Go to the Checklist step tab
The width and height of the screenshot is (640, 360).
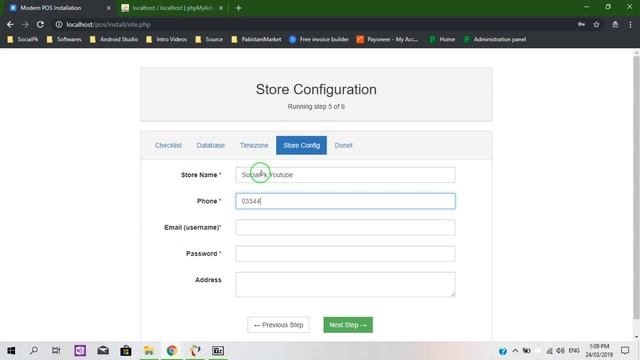coord(168,145)
